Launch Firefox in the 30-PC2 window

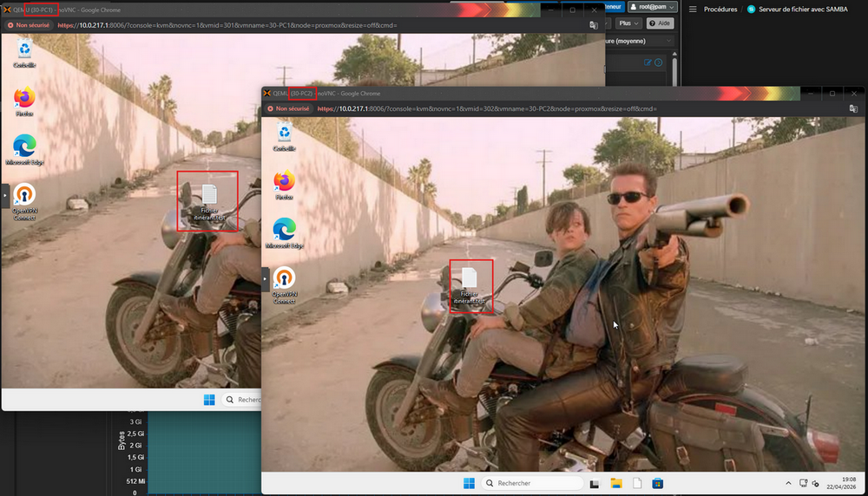pyautogui.click(x=284, y=186)
